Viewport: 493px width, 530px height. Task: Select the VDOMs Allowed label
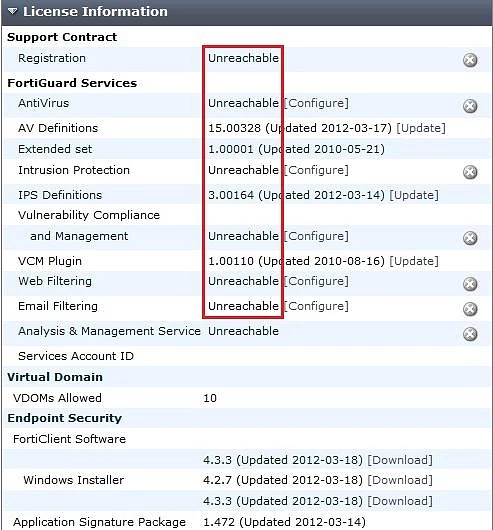tap(57, 398)
